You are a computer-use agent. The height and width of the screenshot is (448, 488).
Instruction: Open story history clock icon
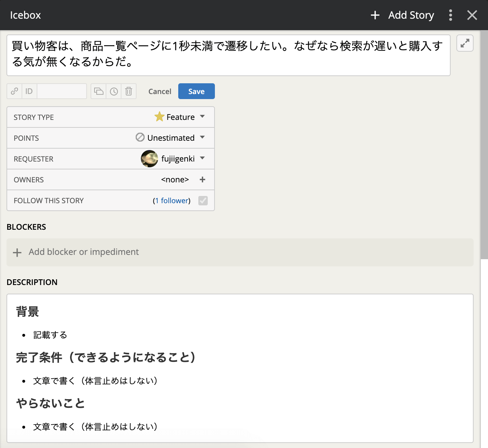(114, 91)
